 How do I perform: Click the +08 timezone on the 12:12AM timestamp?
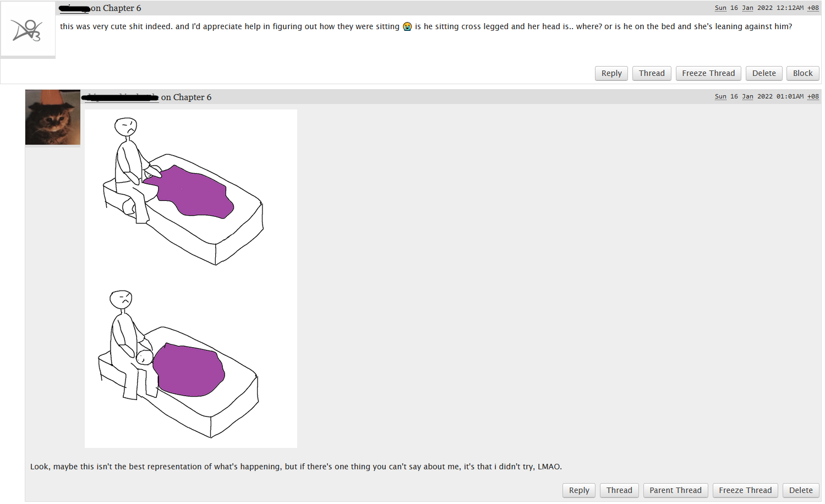813,8
